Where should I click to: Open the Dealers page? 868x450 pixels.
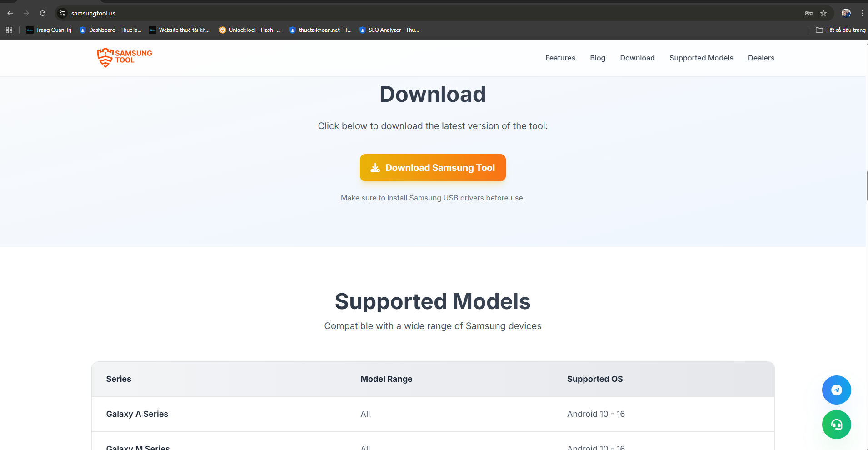point(761,58)
